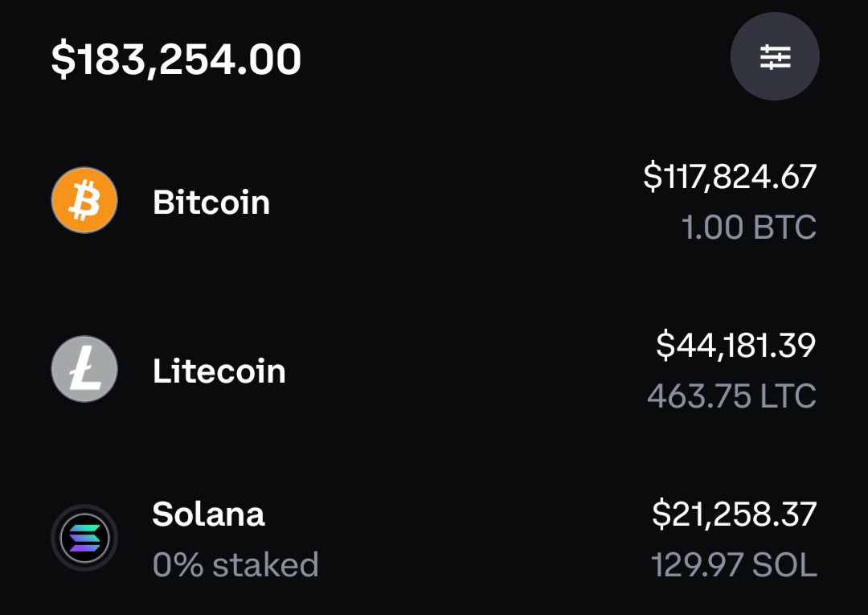868x615 pixels.
Task: Select the Solana row's empty middle area
Action: click(x=481, y=538)
